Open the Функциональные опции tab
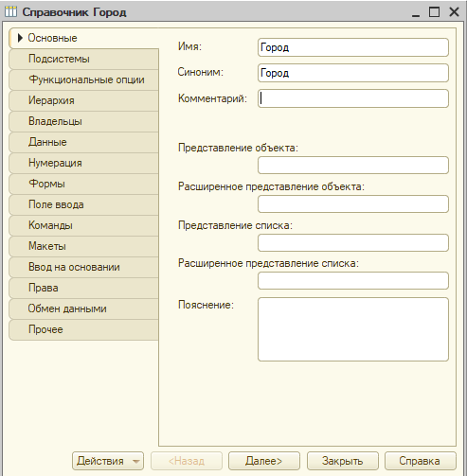467x476 pixels. click(83, 79)
